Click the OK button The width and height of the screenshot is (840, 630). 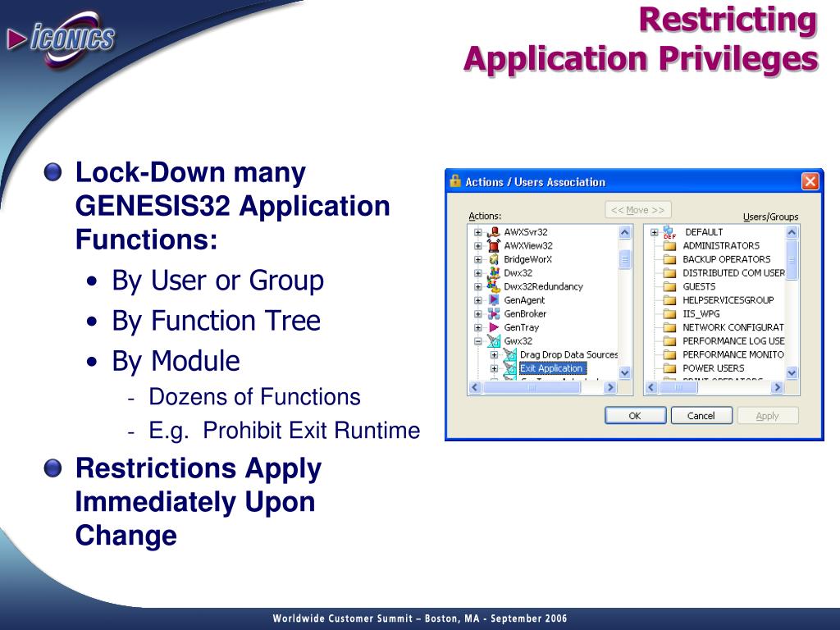(x=636, y=416)
